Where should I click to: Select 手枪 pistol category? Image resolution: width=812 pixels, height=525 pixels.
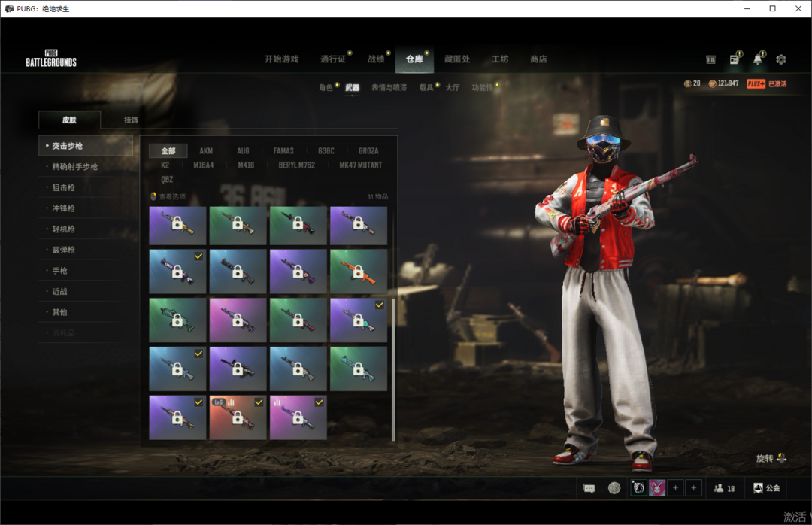[86, 270]
